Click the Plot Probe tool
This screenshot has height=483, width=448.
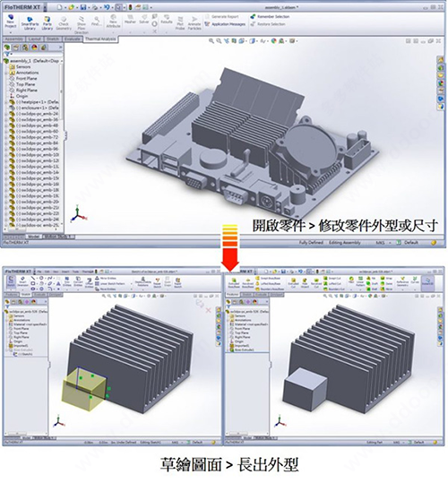tap(180, 23)
